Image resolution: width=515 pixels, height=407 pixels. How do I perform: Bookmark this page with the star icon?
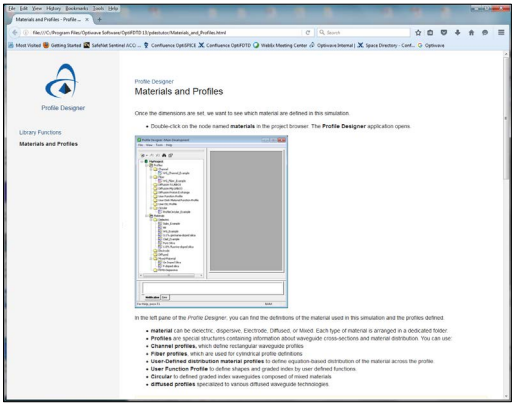point(418,33)
